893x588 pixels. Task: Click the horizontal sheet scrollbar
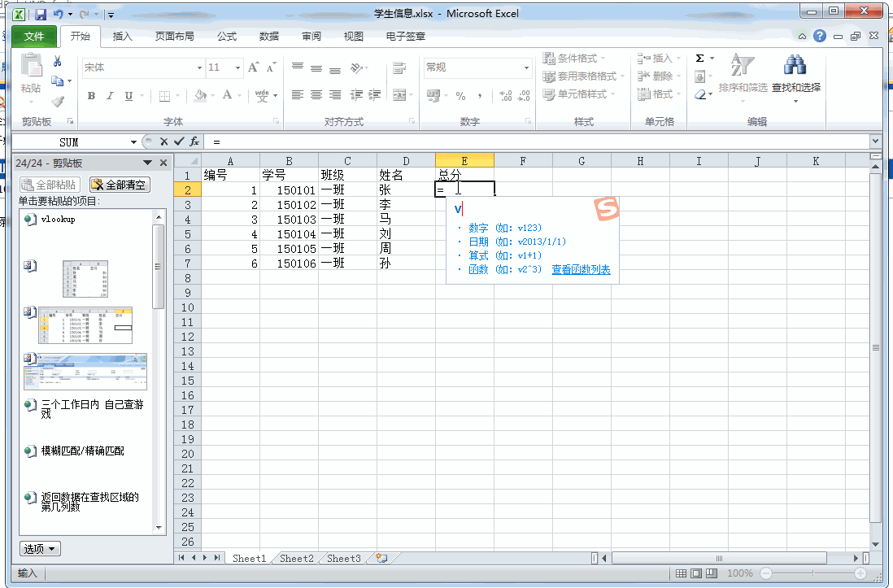coord(719,559)
